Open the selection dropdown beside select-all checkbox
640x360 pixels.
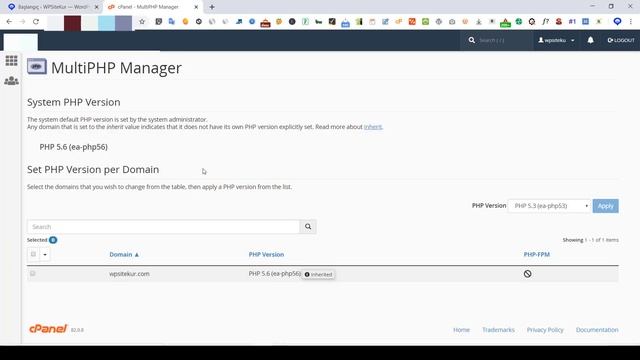[x=45, y=255]
